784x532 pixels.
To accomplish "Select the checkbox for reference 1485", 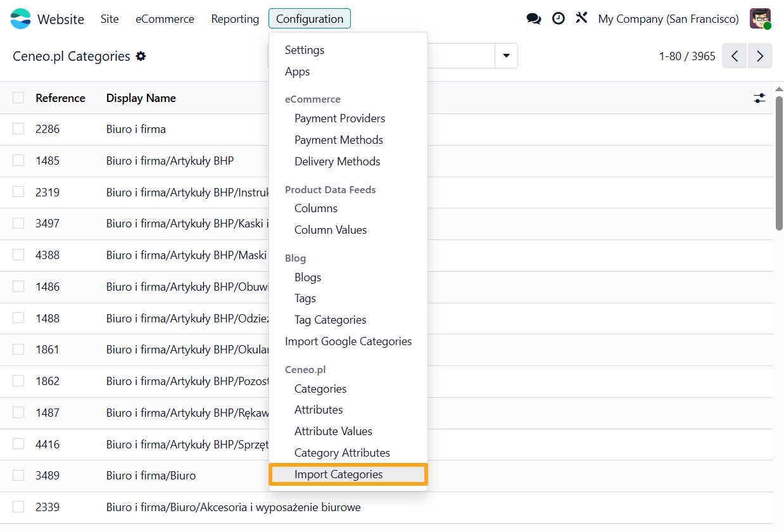I will (x=18, y=160).
